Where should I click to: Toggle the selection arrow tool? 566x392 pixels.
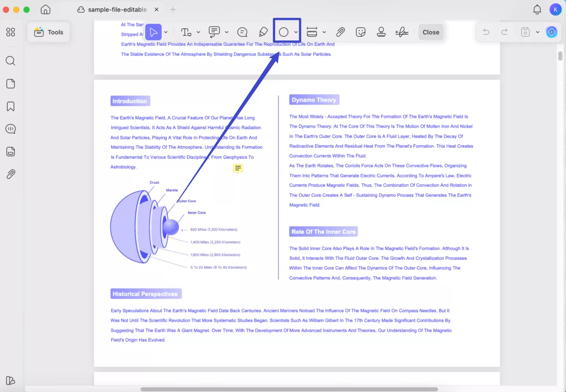click(153, 32)
